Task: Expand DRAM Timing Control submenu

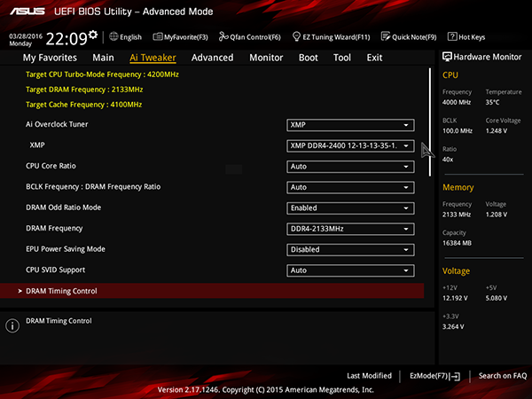Action: (x=212, y=291)
